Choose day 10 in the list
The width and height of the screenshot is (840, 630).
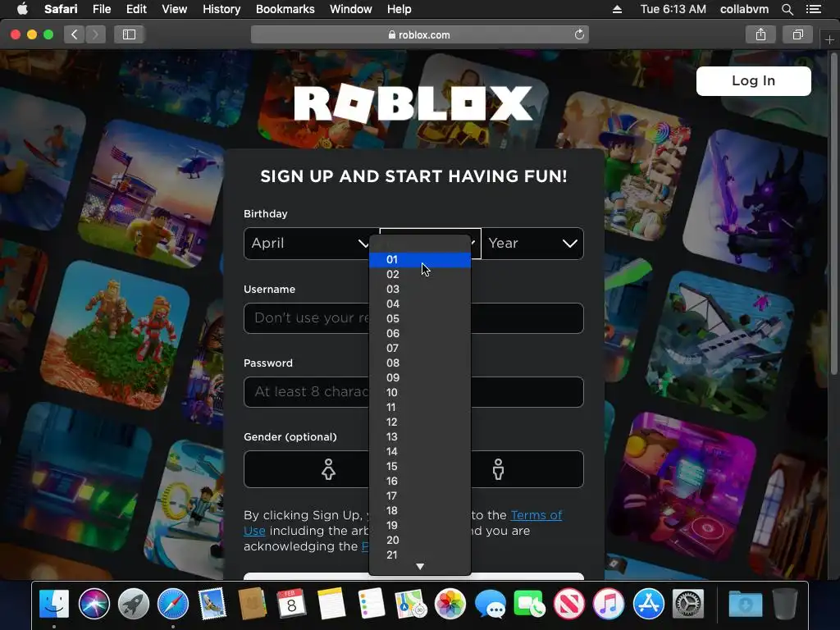click(420, 393)
